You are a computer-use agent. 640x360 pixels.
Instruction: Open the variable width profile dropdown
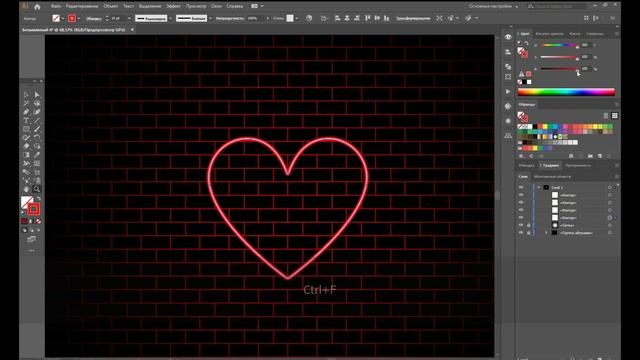tap(170, 18)
